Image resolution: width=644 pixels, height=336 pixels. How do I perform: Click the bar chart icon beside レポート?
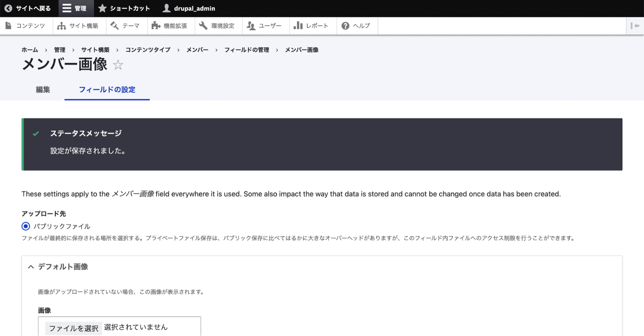pyautogui.click(x=298, y=26)
